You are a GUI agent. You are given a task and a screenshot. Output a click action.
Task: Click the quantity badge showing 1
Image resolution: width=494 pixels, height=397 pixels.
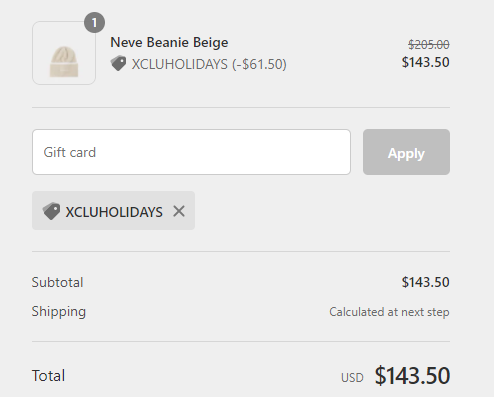tap(94, 23)
